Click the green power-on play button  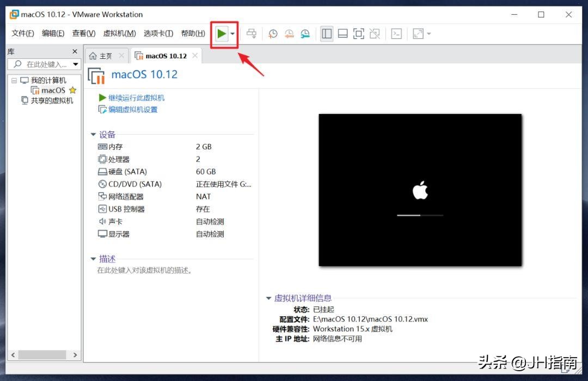coord(221,34)
